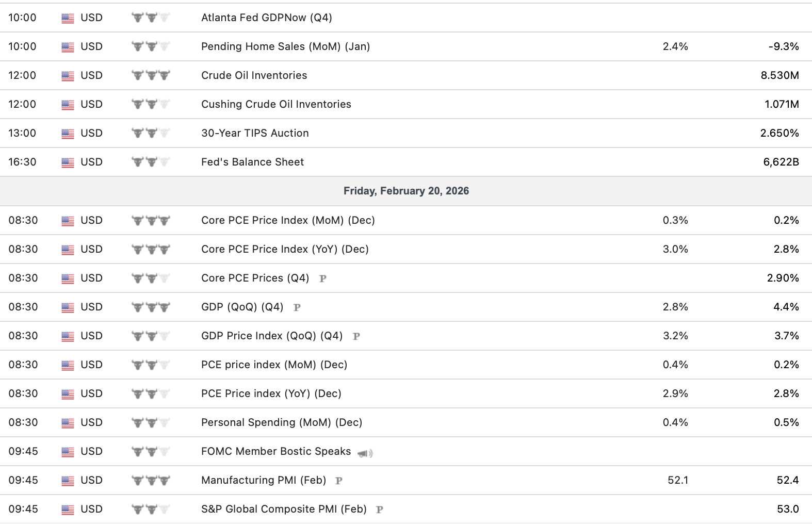This screenshot has height=526, width=812.
Task: Open the Cushing Crude Oil Inventories event
Action: point(276,104)
